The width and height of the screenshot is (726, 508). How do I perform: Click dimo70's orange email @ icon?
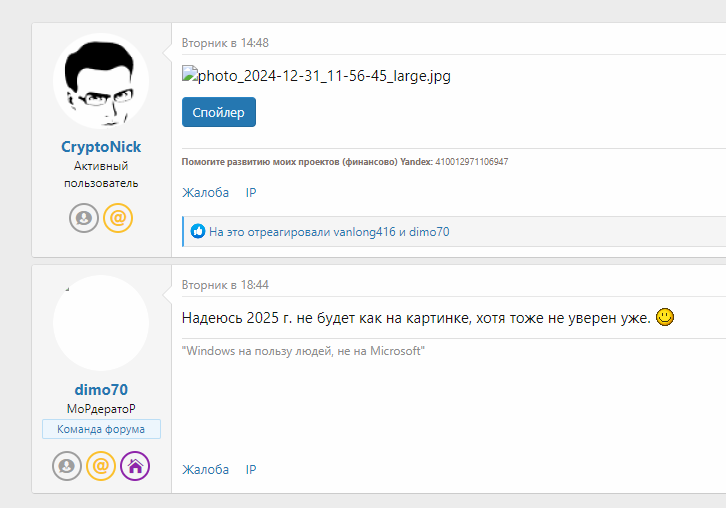(x=101, y=466)
